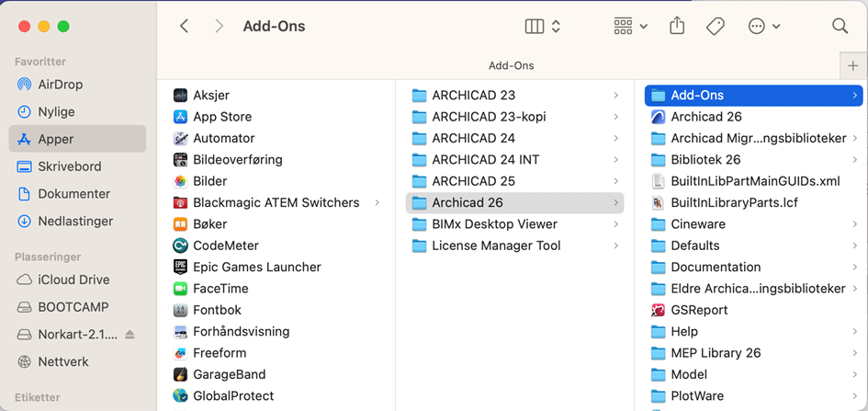Expand the BIMx Desktop Viewer folder
868x411 pixels.
[x=615, y=224]
